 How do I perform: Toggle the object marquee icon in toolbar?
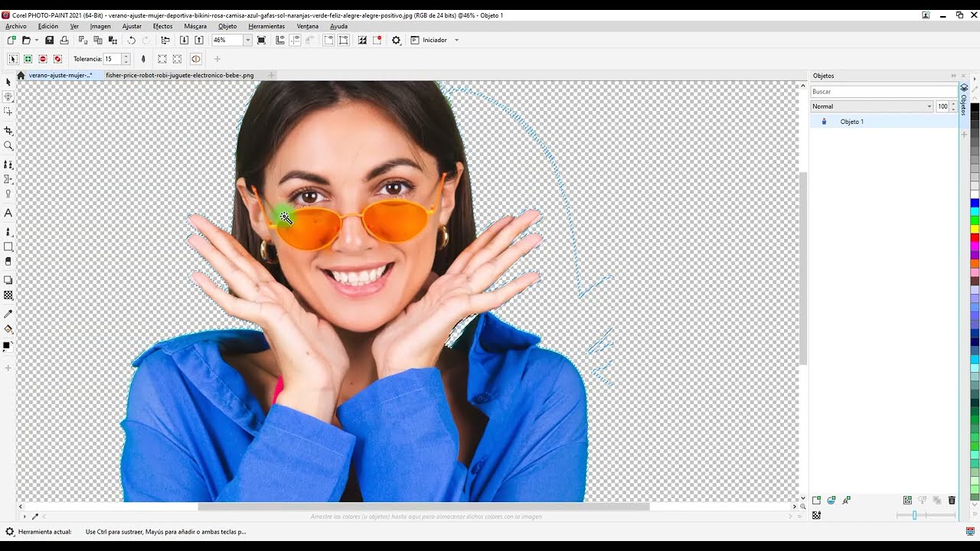344,40
